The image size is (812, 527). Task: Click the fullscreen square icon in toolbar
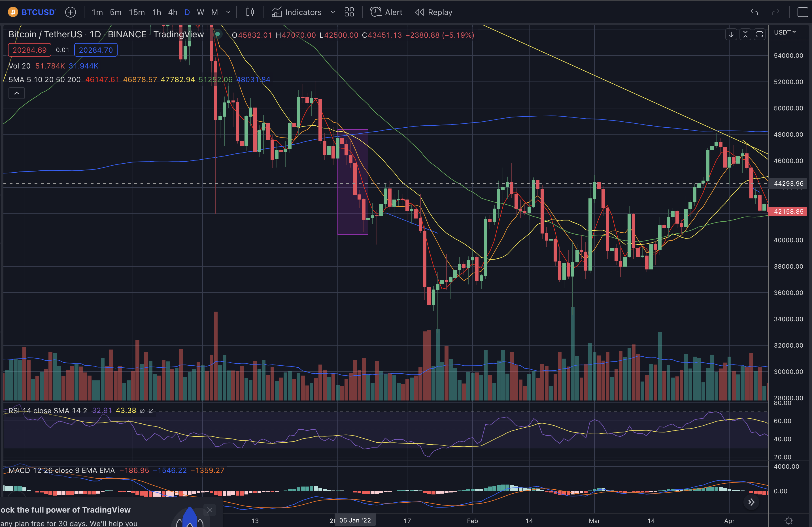coord(802,12)
